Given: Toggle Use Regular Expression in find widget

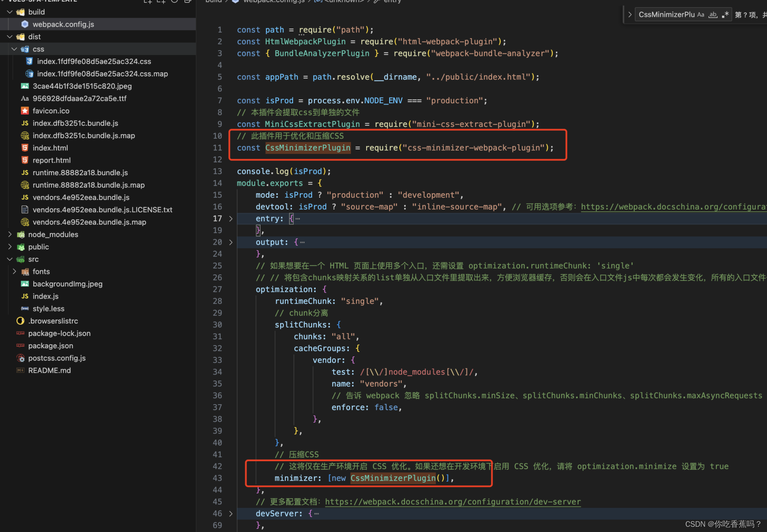Looking at the screenshot, I should [725, 15].
